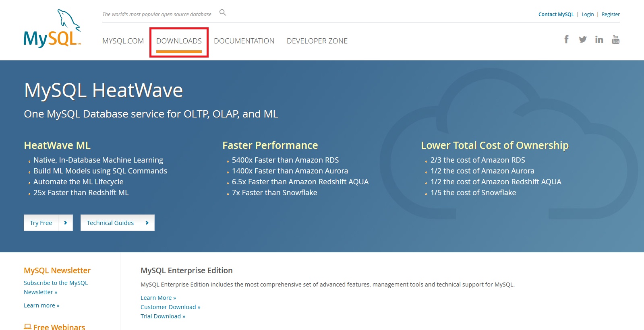The image size is (644, 330).
Task: Go to MYSQL.COM tab
Action: [123, 41]
